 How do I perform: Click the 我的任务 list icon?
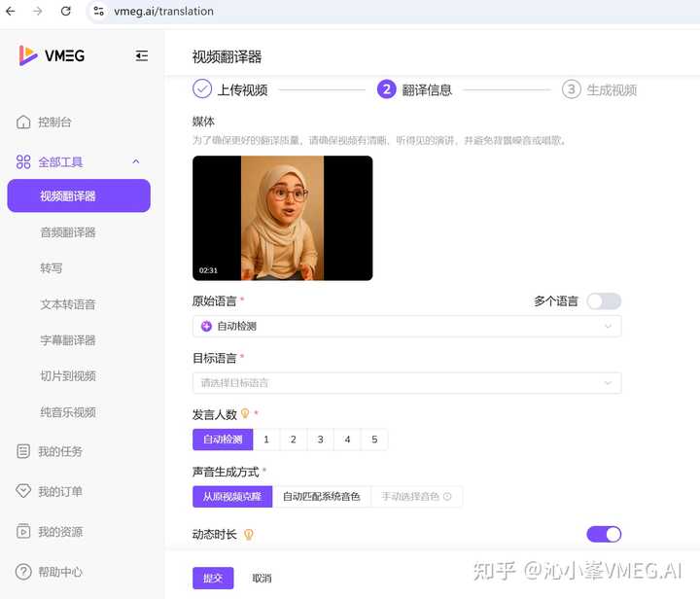[x=23, y=451]
